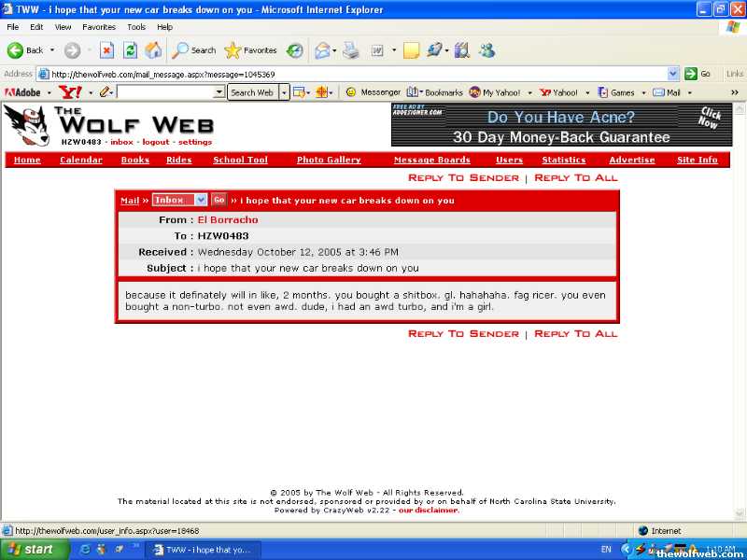This screenshot has width=747, height=560.
Task: Click the History icon in toolbar
Action: pos(294,50)
